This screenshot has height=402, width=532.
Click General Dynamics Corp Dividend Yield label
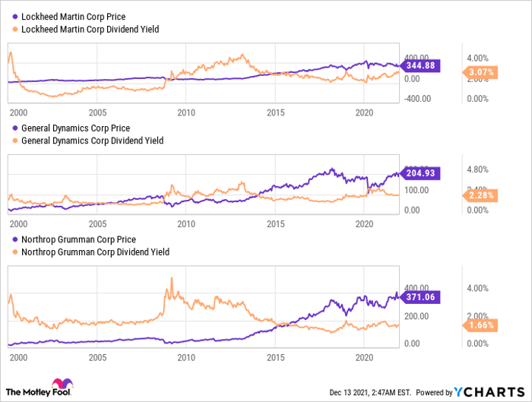click(92, 141)
